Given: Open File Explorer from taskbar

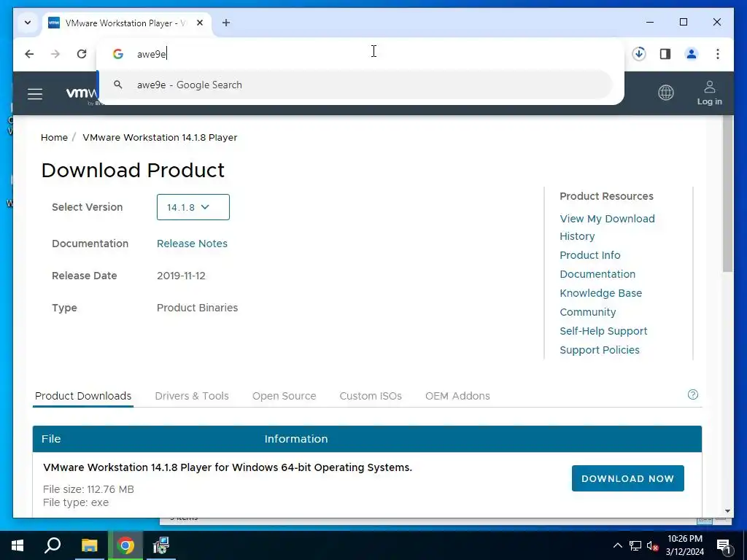Looking at the screenshot, I should pos(89,545).
